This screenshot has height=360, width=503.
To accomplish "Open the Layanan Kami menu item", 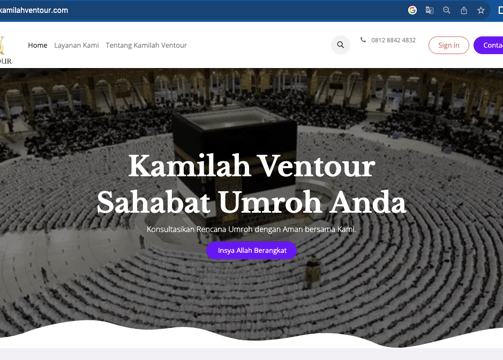I will pos(77,45).
